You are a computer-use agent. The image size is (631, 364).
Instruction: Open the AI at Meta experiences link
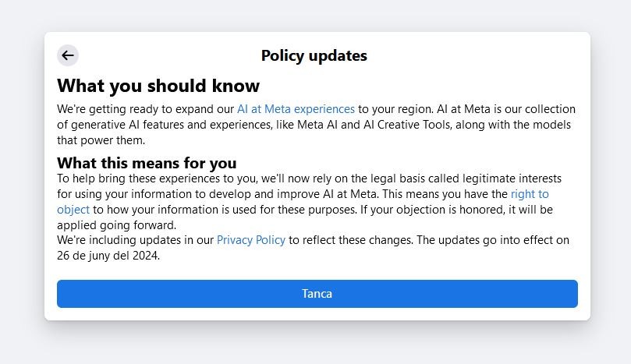[x=296, y=109]
